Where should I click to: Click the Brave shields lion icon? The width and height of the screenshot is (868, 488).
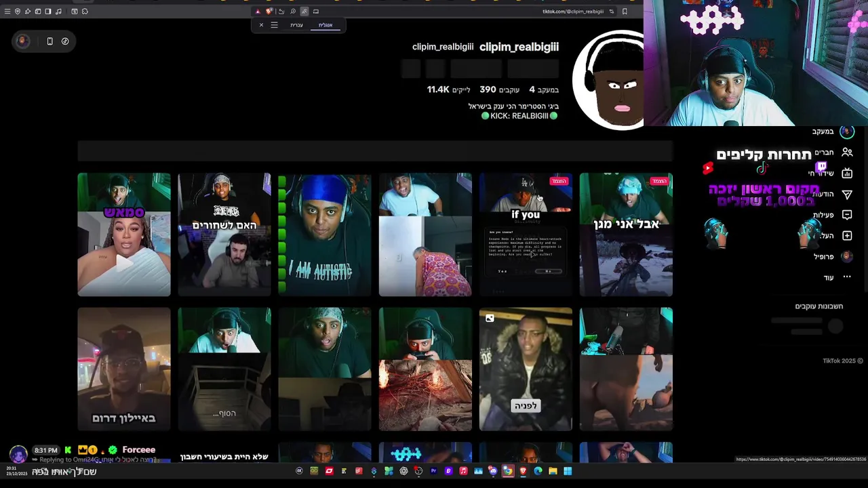click(x=269, y=12)
